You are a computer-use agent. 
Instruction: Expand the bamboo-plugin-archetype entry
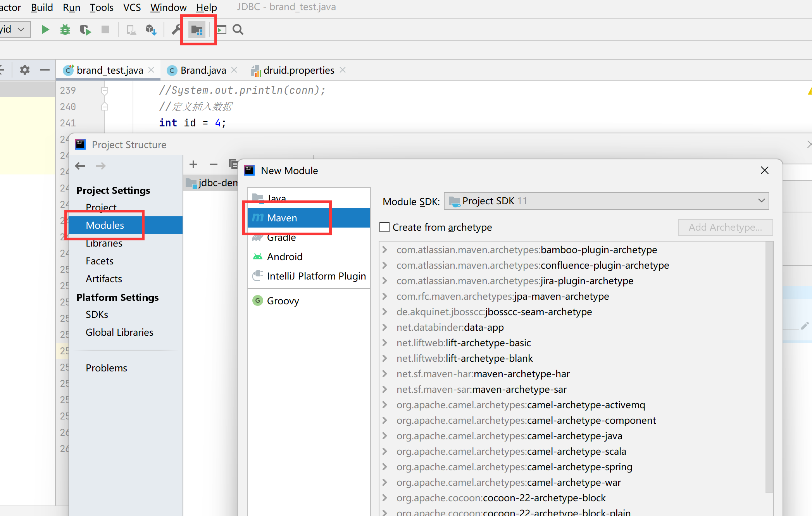(x=385, y=250)
